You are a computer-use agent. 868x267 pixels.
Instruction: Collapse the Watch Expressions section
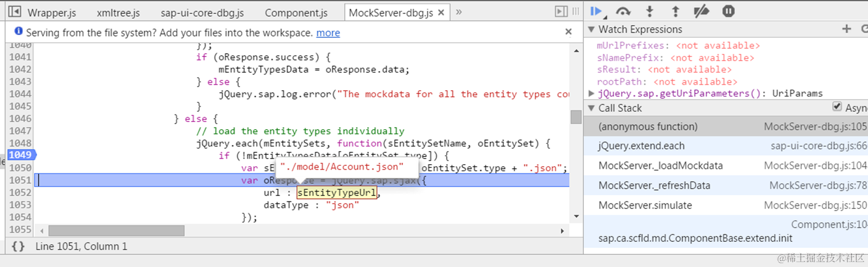(x=591, y=29)
